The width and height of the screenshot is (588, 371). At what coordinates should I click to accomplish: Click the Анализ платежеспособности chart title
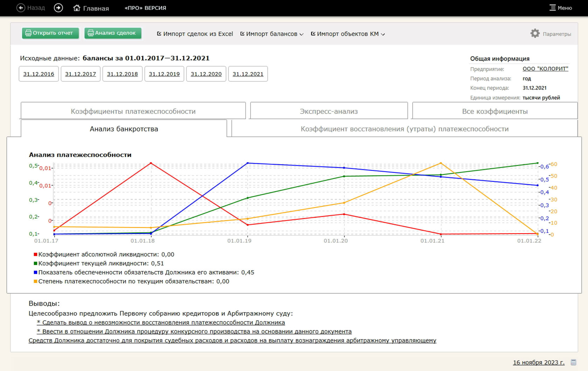tap(80, 155)
